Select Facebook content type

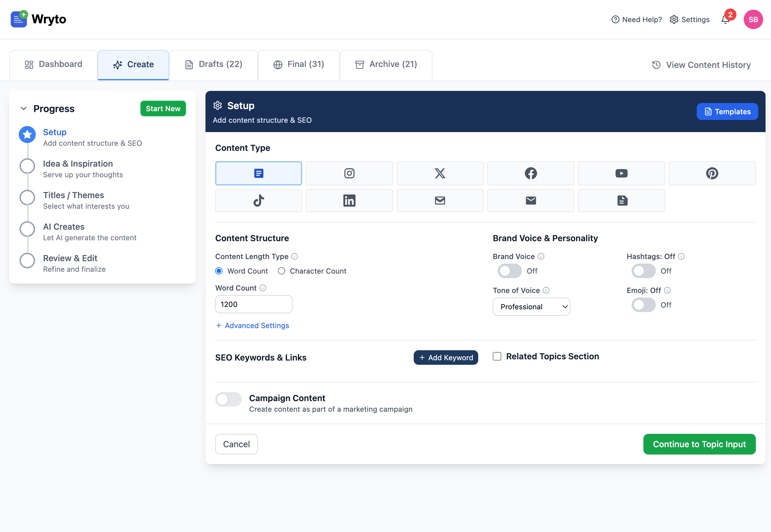point(530,173)
